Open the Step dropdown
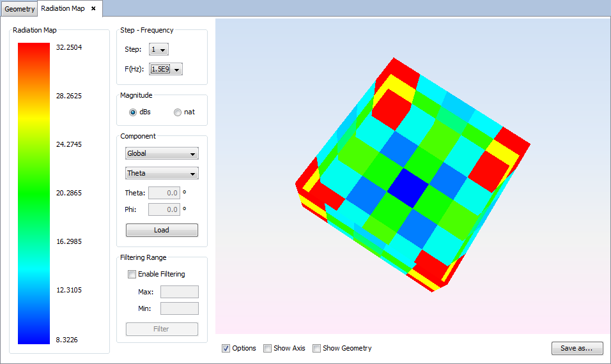611x364 pixels. click(159, 50)
